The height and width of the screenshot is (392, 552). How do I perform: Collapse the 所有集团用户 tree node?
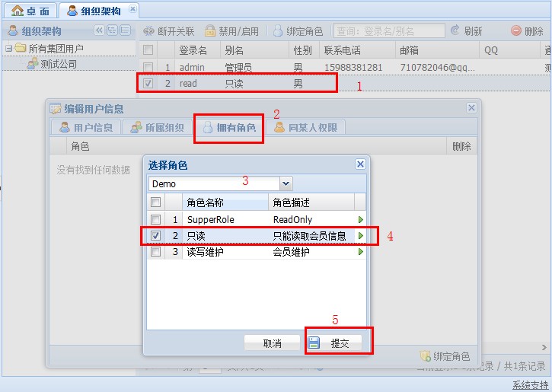coord(8,49)
